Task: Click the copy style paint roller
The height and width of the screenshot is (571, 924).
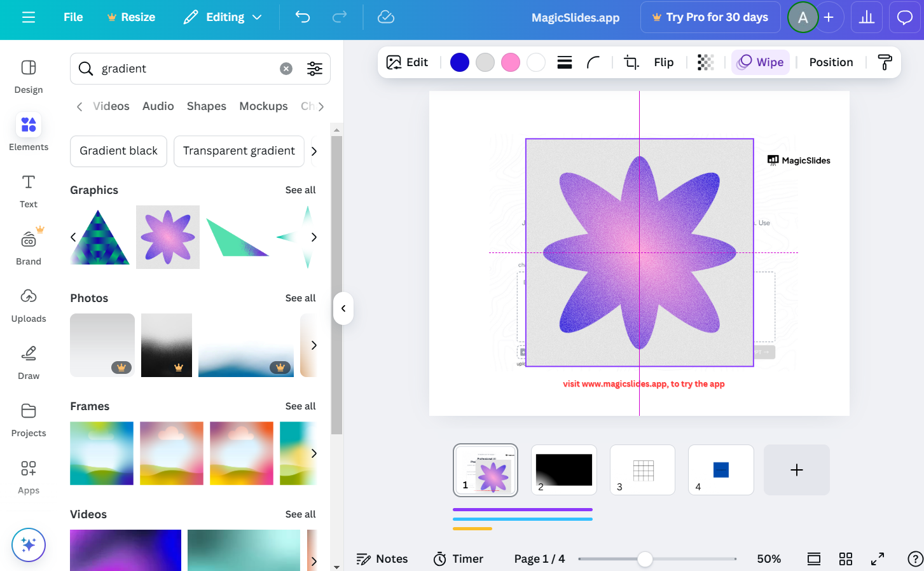Action: (x=885, y=62)
